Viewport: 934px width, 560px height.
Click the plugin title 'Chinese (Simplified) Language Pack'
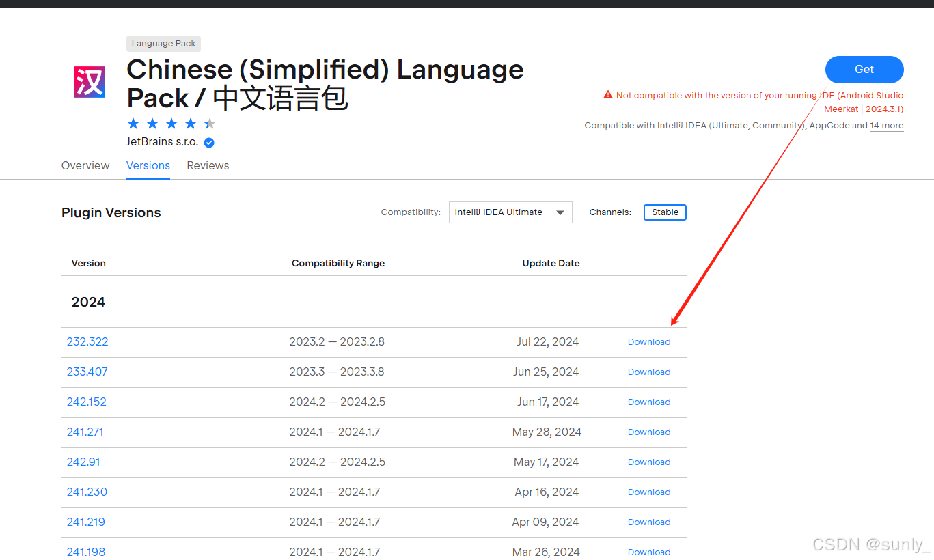pos(325,84)
